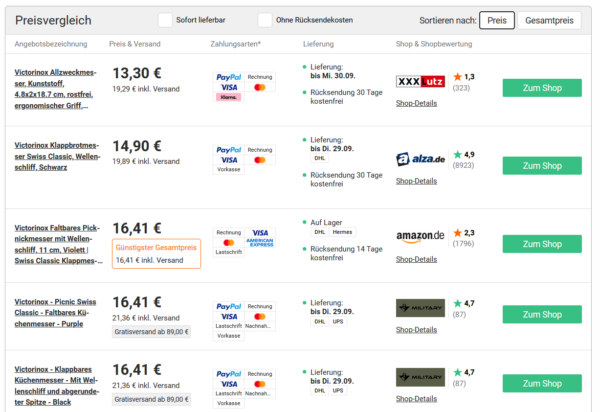
Task: Open Zum Shop for amazon.de offer
Action: click(542, 244)
